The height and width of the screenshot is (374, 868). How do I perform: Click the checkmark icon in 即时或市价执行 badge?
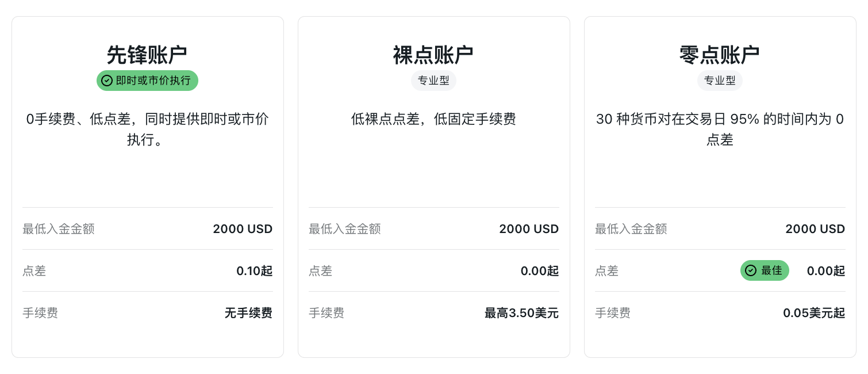click(x=107, y=81)
